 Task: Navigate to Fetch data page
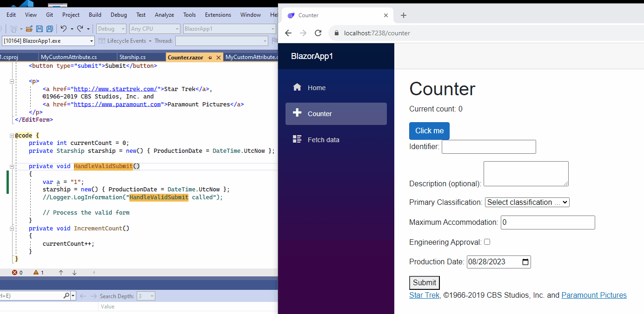[336, 140]
